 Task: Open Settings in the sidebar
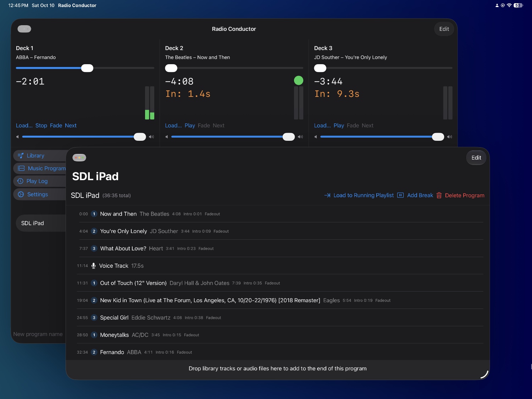[x=40, y=194]
